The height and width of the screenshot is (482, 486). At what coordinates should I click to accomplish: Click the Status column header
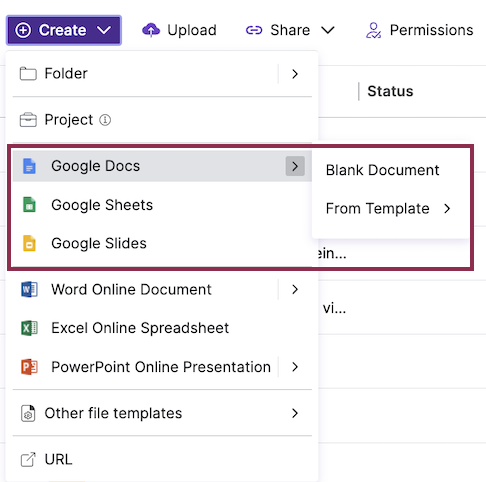point(390,91)
